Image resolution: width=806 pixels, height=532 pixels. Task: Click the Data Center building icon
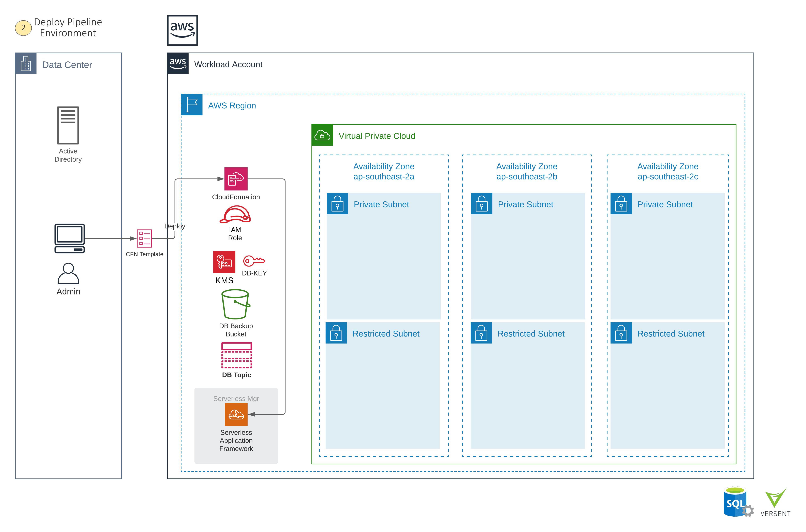[26, 63]
